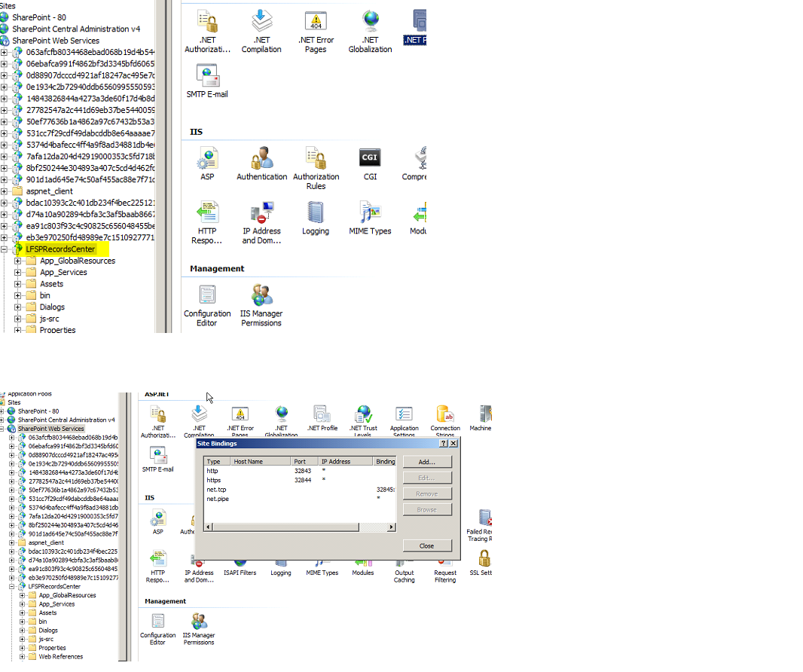Open IP Address and Domain in upper screenshot
803x672 pixels.
pos(261,223)
